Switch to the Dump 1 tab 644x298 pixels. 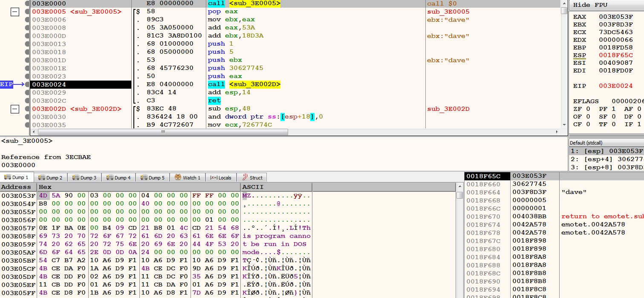pyautogui.click(x=17, y=177)
